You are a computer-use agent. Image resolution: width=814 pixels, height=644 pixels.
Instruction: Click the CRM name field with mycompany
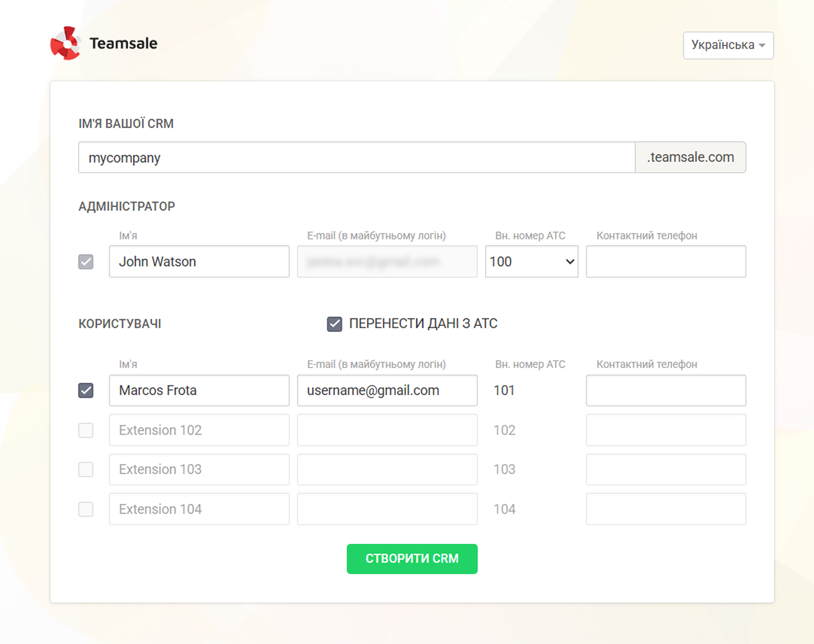coord(356,158)
